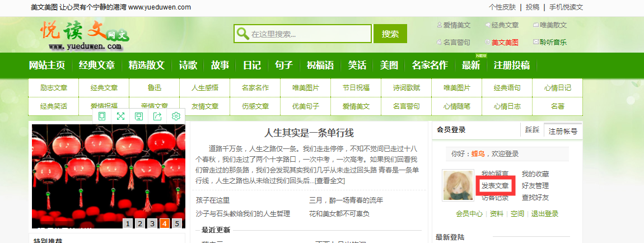Switch to slide 5 of image carousel
The width and height of the screenshot is (644, 243).
click(177, 223)
